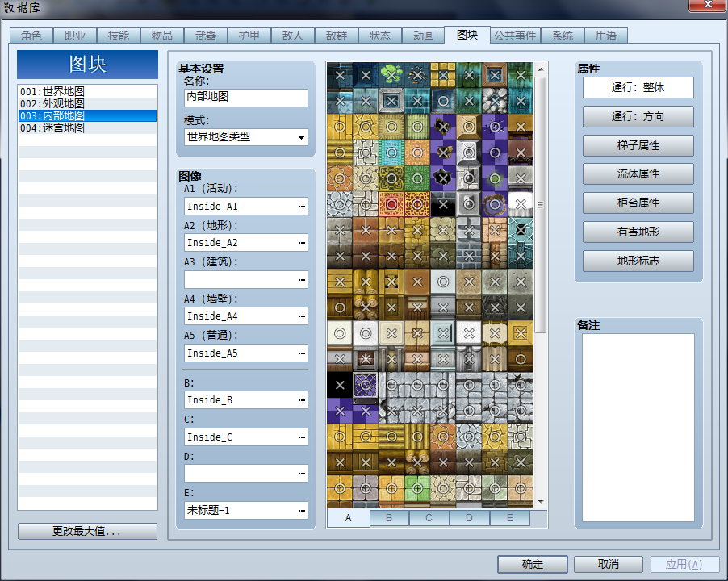Show tileset page C
The height and width of the screenshot is (581, 728).
pyautogui.click(x=429, y=518)
